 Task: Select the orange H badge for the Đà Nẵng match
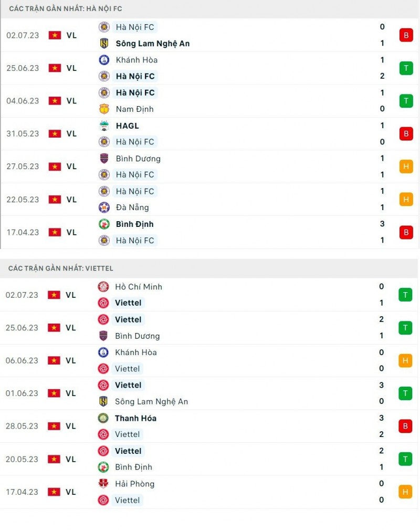406,200
